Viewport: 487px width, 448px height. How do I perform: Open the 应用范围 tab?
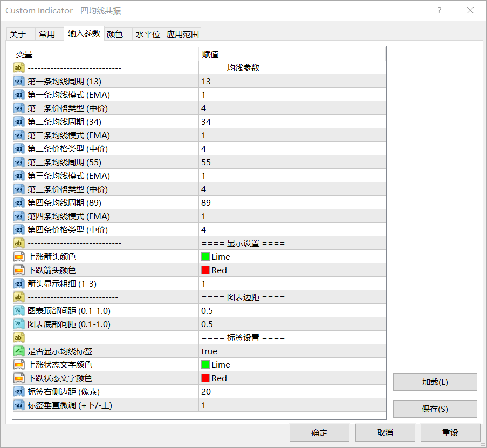(182, 34)
